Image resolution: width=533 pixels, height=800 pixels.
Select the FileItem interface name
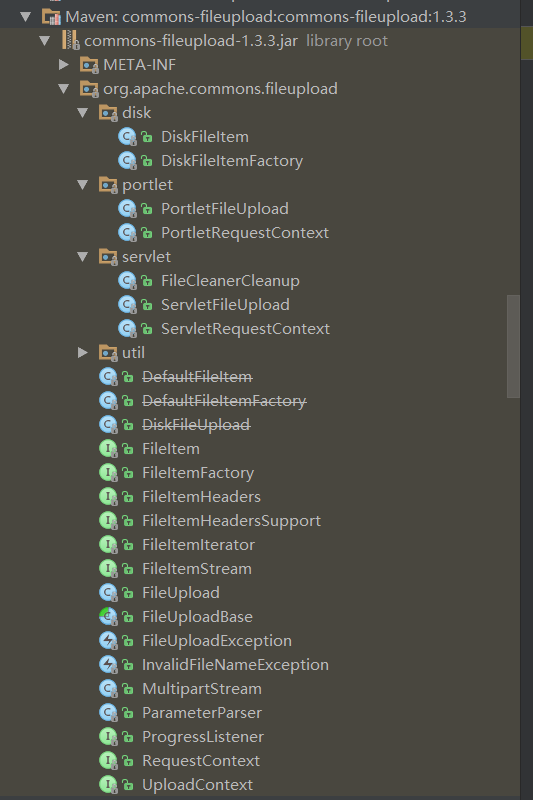[171, 449]
